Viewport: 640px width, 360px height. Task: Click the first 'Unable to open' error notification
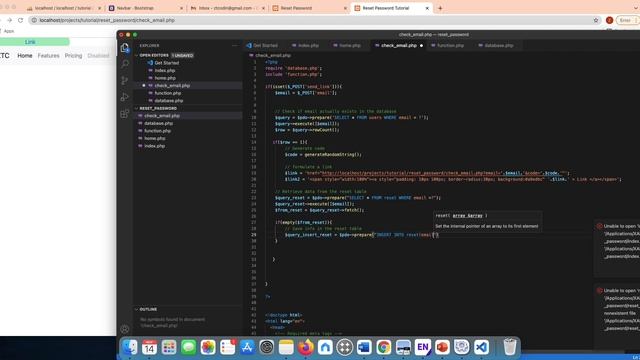point(617,249)
